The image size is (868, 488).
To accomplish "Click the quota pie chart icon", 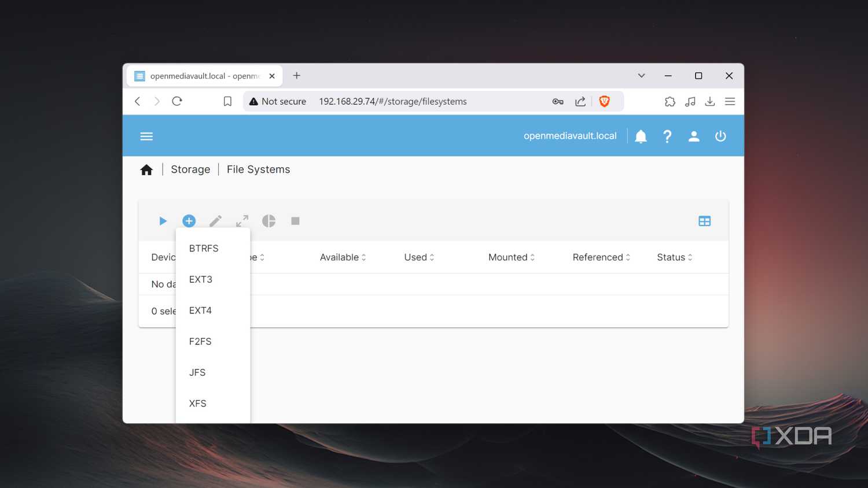I will 269,221.
